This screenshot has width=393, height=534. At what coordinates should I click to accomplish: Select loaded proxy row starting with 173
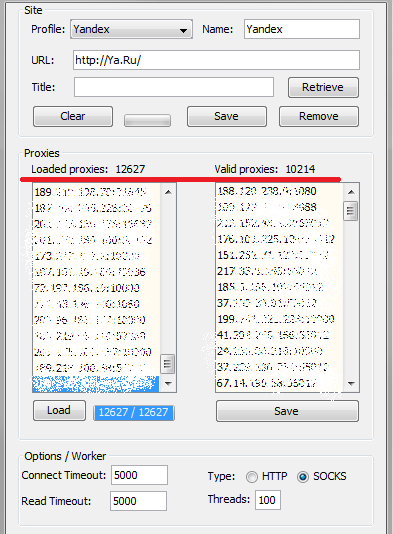pyautogui.click(x=96, y=256)
